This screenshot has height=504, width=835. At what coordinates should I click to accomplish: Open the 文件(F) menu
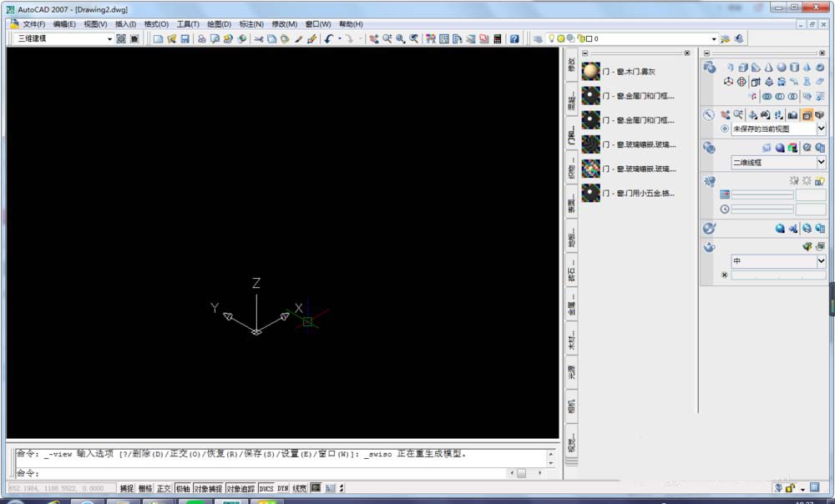point(33,24)
